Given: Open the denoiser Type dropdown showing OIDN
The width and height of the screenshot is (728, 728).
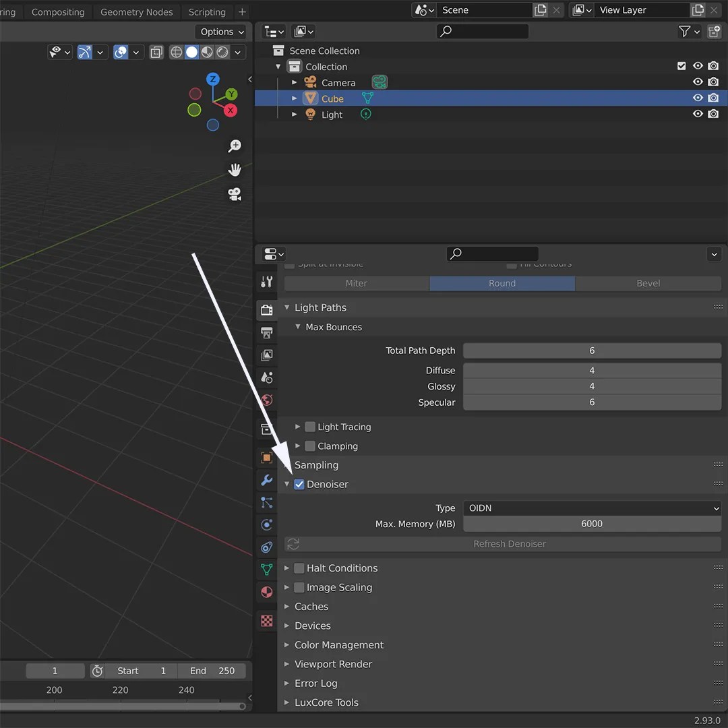Looking at the screenshot, I should [x=592, y=508].
